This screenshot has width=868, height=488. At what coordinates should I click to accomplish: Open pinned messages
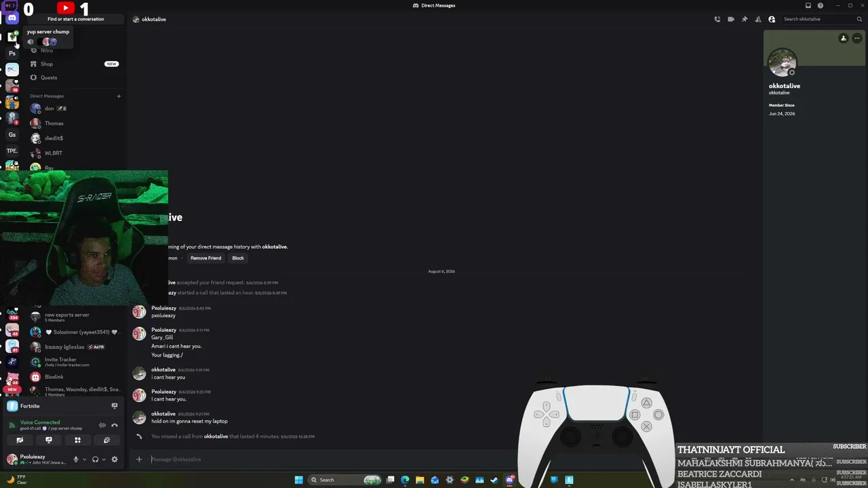[745, 19]
